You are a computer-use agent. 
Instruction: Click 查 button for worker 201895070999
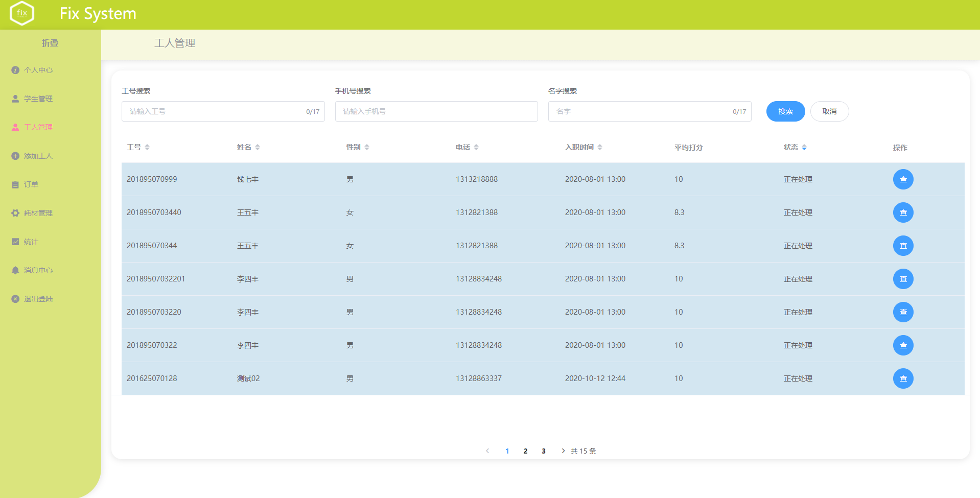[903, 179]
